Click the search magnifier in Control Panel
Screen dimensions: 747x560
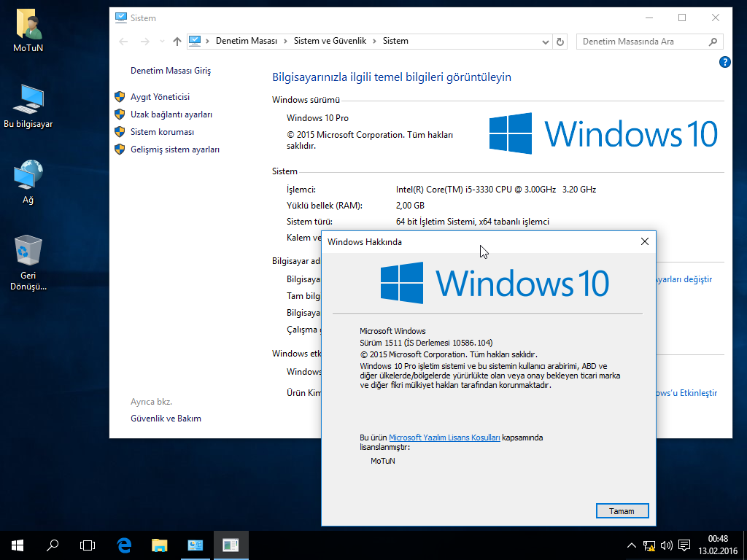pyautogui.click(x=713, y=42)
